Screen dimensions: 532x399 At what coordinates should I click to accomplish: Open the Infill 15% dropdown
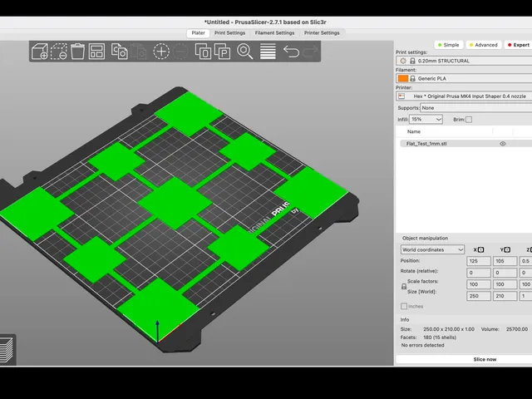[426, 120]
